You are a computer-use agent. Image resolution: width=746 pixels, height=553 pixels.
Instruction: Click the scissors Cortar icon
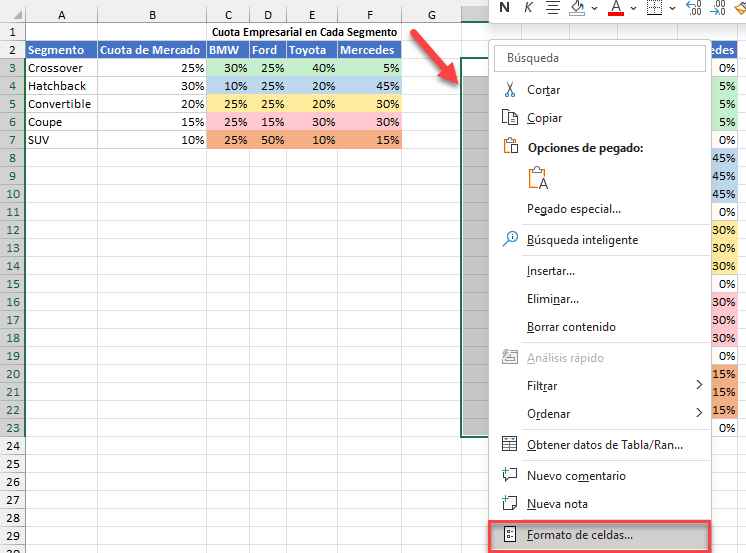click(x=510, y=89)
